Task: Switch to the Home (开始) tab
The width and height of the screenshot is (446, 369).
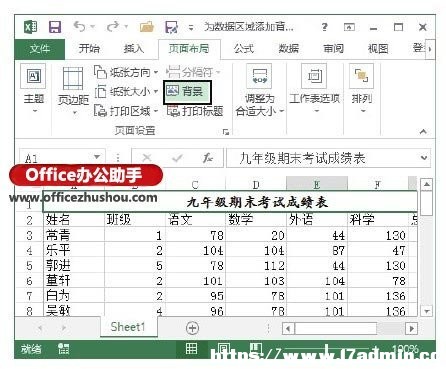Action: coord(89,49)
